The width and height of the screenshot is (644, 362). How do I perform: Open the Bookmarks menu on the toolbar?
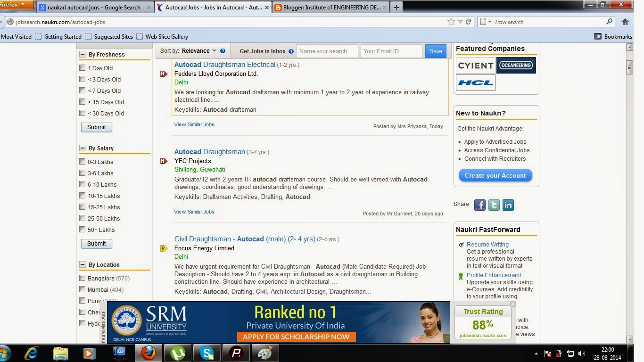613,36
